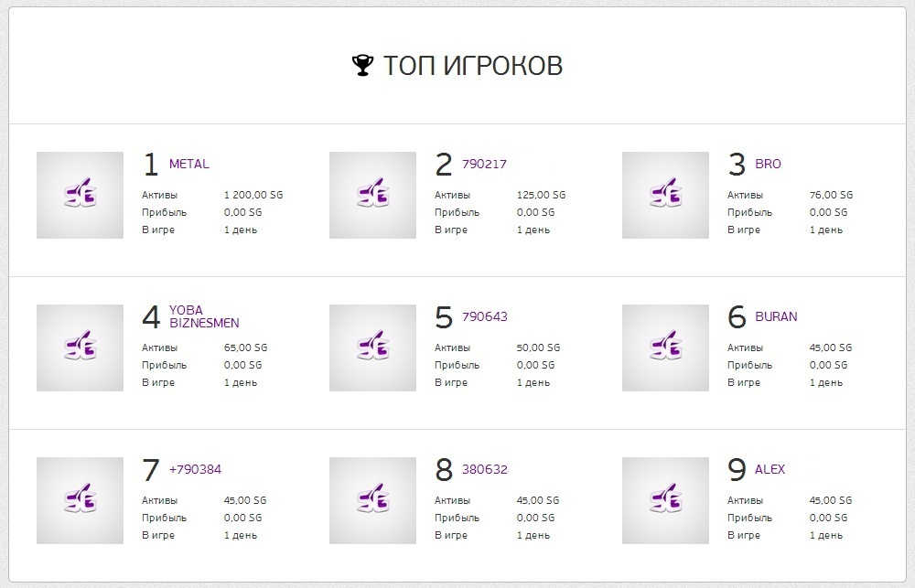Open METAL player's avatar image
915x588 pixels.
(x=80, y=196)
